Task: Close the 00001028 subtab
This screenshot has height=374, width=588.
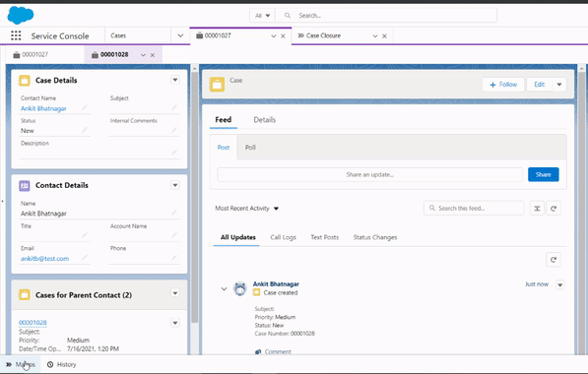Action: (x=153, y=55)
